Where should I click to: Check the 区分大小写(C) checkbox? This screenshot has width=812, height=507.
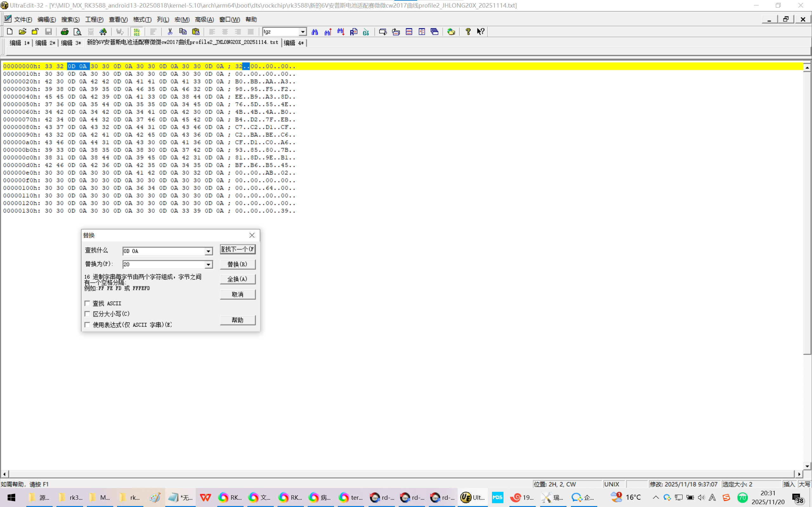point(87,314)
